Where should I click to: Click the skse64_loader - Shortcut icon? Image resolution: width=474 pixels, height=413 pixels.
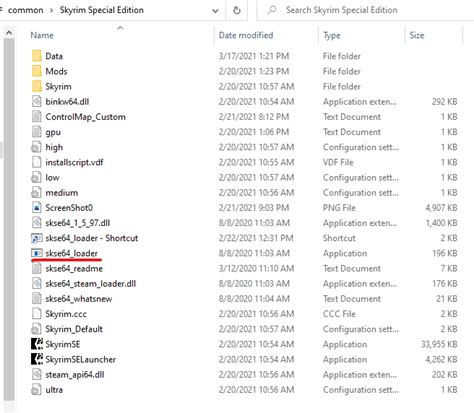click(36, 238)
